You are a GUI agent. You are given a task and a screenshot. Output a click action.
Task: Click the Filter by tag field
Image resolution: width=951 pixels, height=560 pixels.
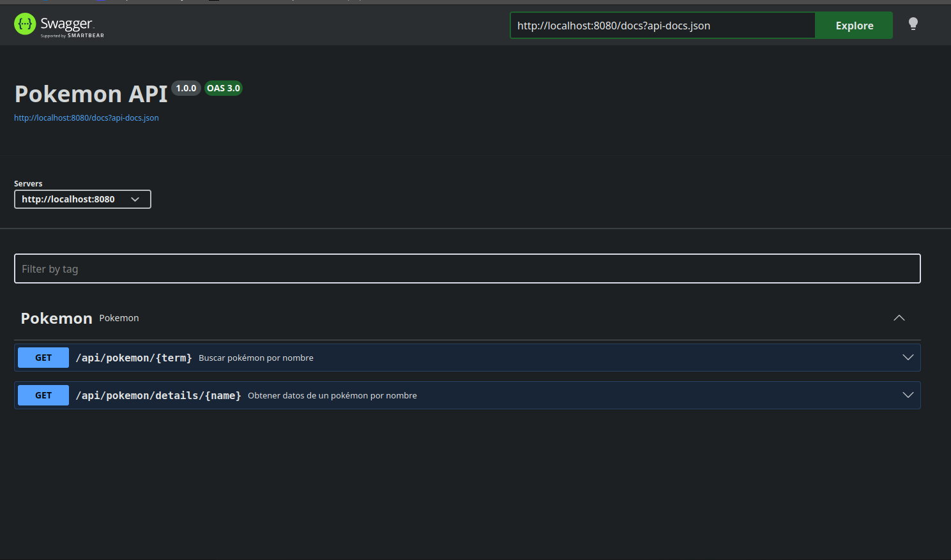pyautogui.click(x=467, y=269)
